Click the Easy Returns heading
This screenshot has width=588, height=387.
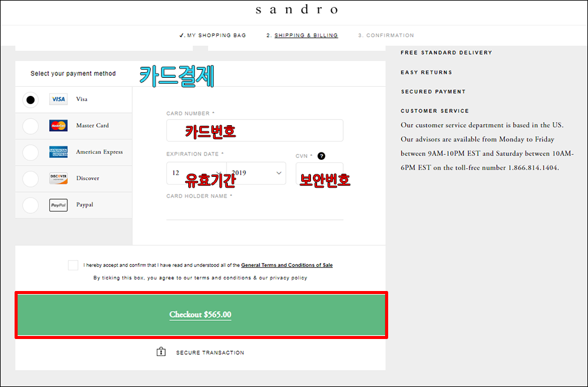coord(426,72)
